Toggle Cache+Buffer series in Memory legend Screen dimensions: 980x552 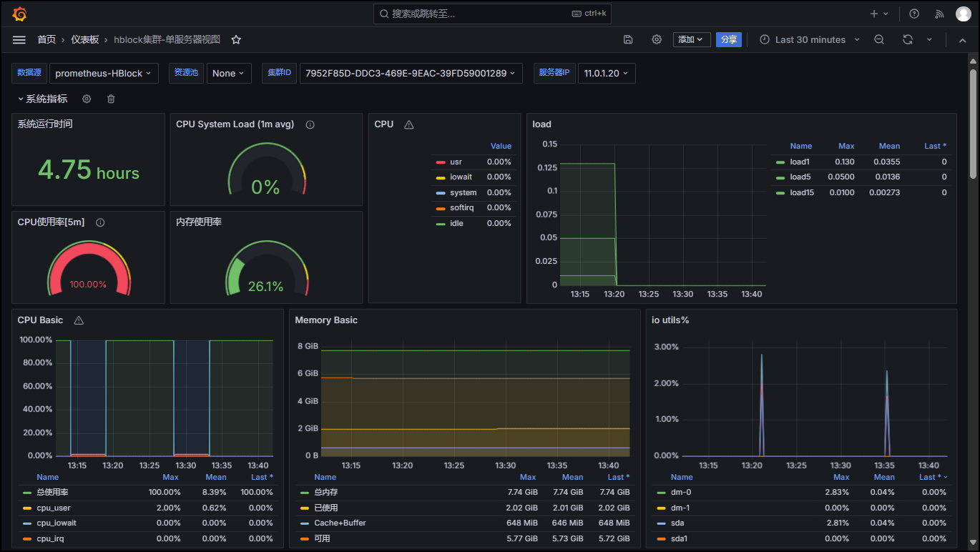click(x=340, y=523)
